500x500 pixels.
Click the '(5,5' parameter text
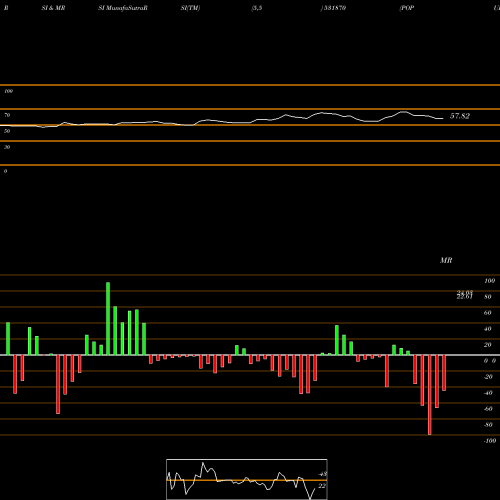pos(257,8)
